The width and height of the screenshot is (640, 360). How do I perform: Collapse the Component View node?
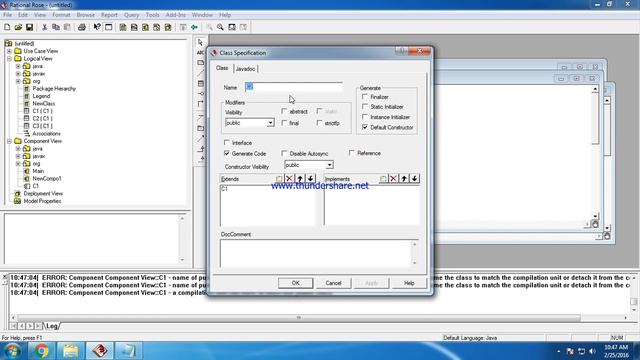click(x=9, y=141)
